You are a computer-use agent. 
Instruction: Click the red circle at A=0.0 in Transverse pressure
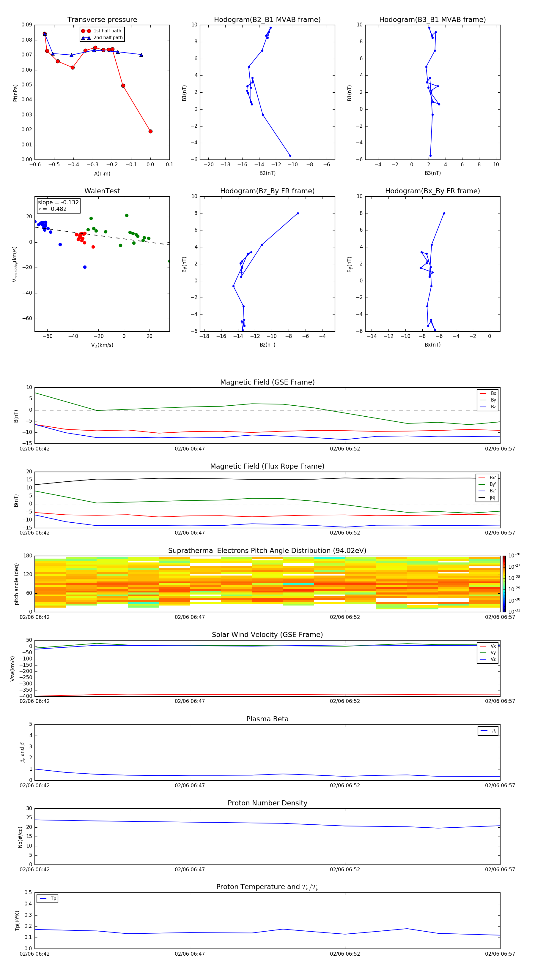pos(150,131)
